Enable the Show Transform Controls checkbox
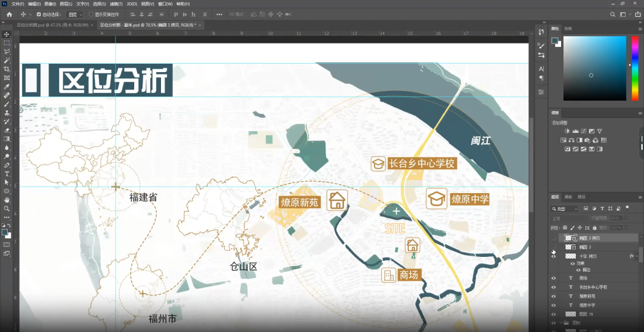The width and height of the screenshot is (644, 332). [x=91, y=14]
